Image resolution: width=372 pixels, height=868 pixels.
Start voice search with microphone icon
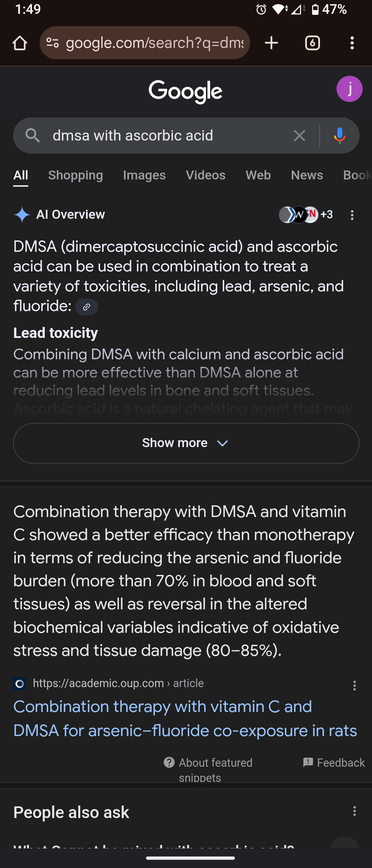pyautogui.click(x=340, y=136)
